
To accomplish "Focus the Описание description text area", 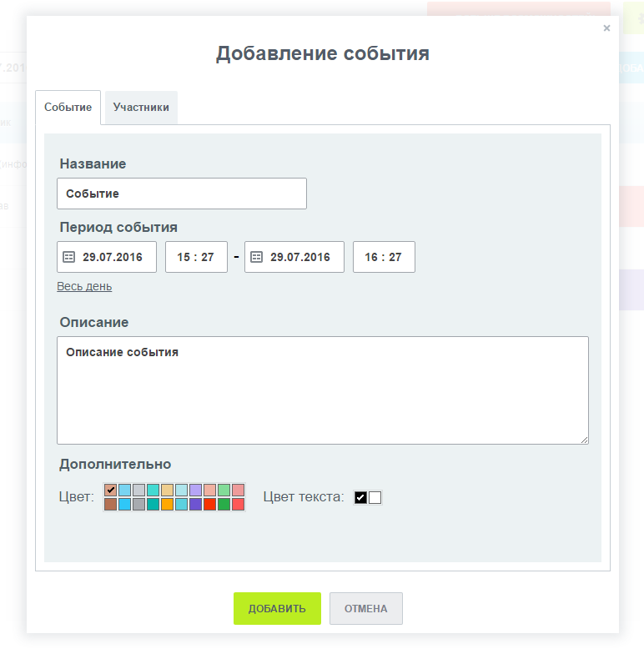I will 322,390.
